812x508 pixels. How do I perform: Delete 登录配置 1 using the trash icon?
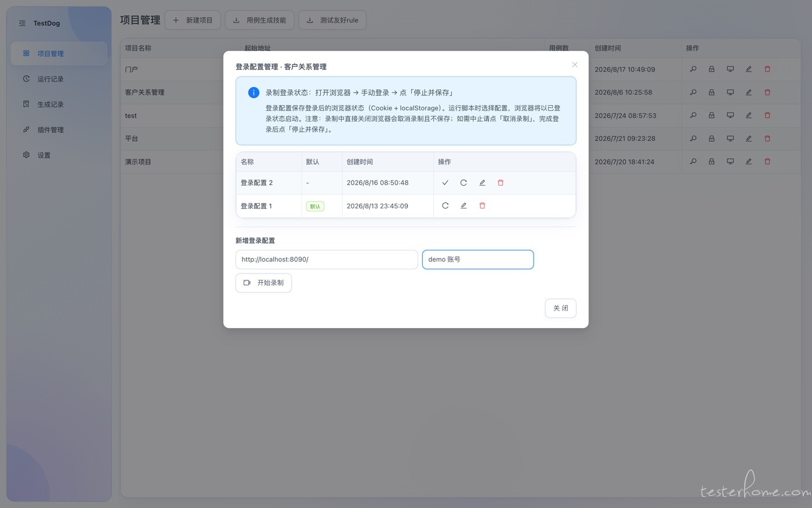pyautogui.click(x=482, y=206)
